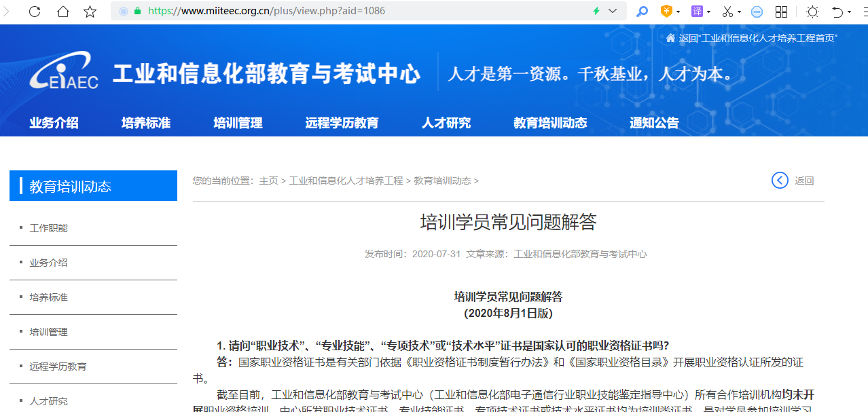The width and height of the screenshot is (868, 412).
Task: Click the purple translate icon
Action: click(x=697, y=12)
